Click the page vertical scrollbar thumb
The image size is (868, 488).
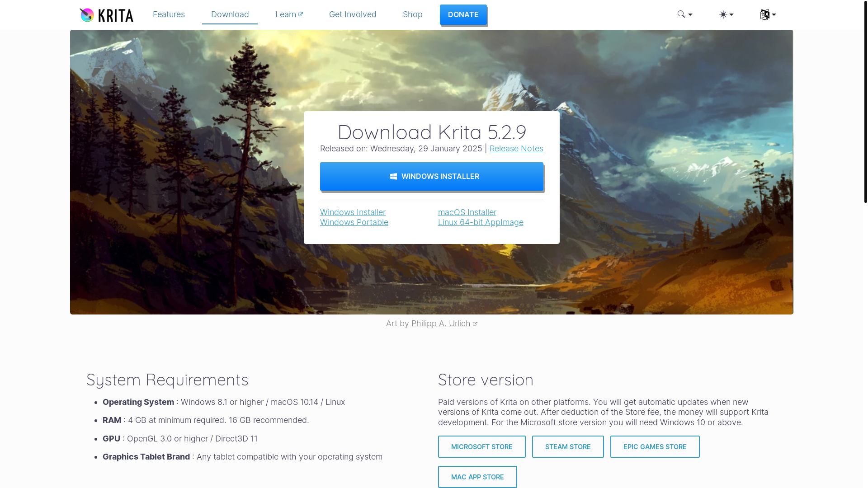click(x=866, y=102)
